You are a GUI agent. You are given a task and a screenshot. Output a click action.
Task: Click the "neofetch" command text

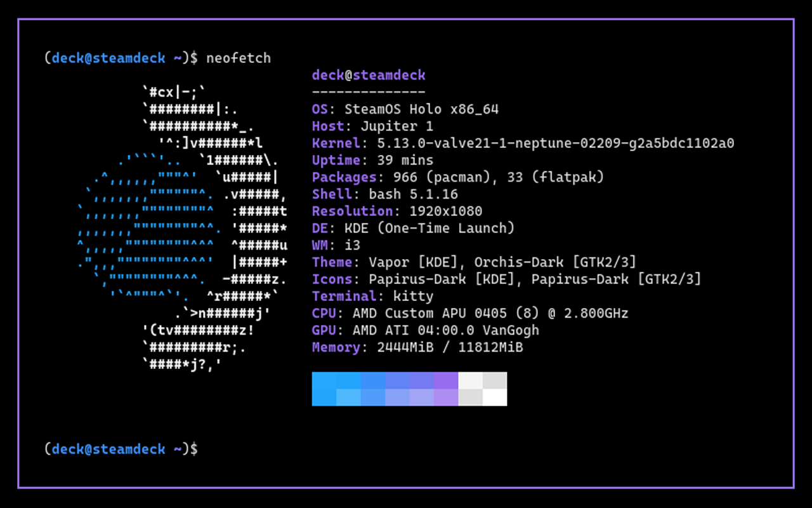tap(239, 58)
